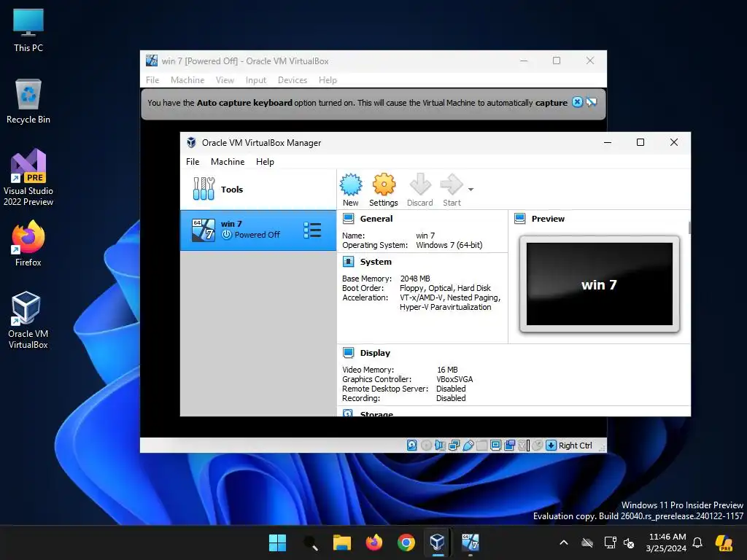Open Help menu in win 7 VM window
Image resolution: width=747 pixels, height=560 pixels.
[328, 80]
